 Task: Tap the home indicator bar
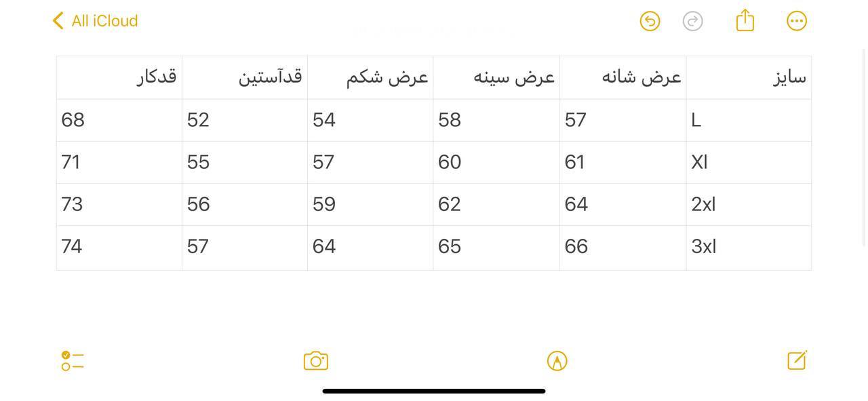[434, 391]
